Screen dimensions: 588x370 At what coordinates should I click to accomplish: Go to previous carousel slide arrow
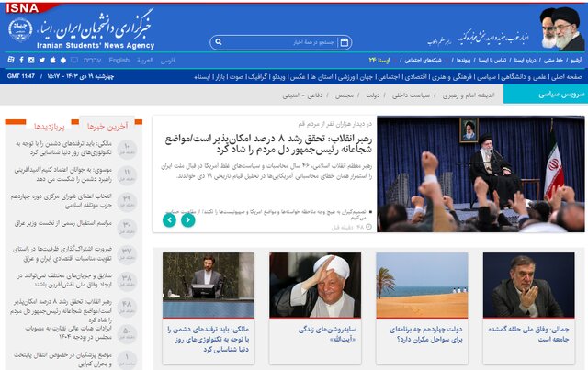tap(169, 219)
